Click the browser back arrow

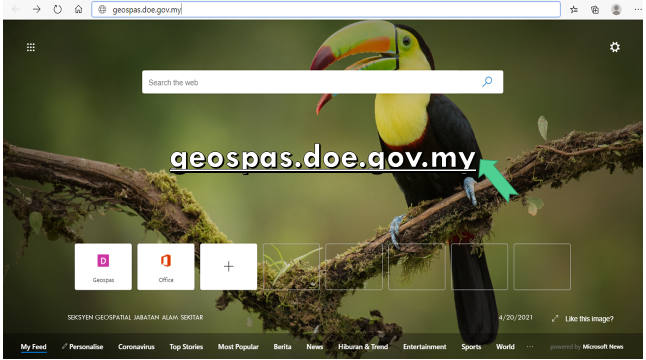(x=16, y=9)
